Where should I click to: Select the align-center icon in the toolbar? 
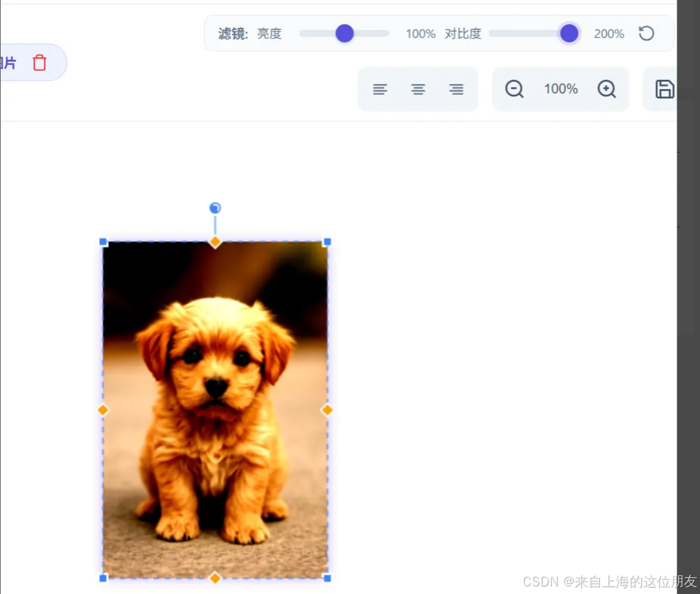418,89
